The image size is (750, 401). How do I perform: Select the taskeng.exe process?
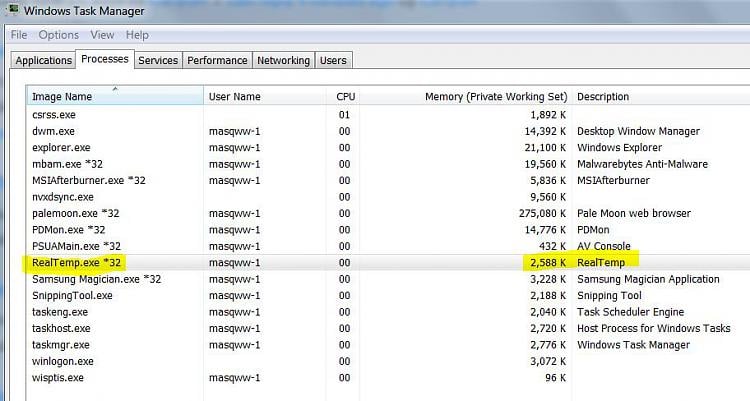pyautogui.click(x=60, y=312)
